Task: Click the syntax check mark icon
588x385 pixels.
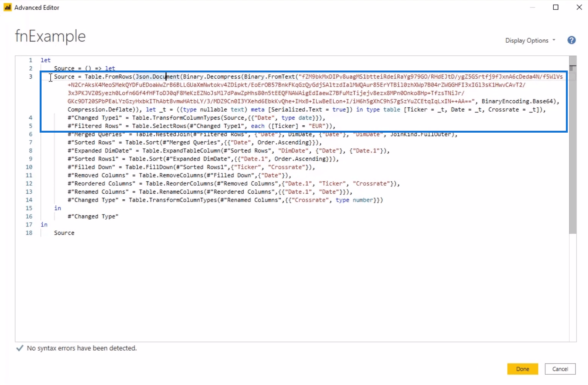Action: click(x=20, y=348)
